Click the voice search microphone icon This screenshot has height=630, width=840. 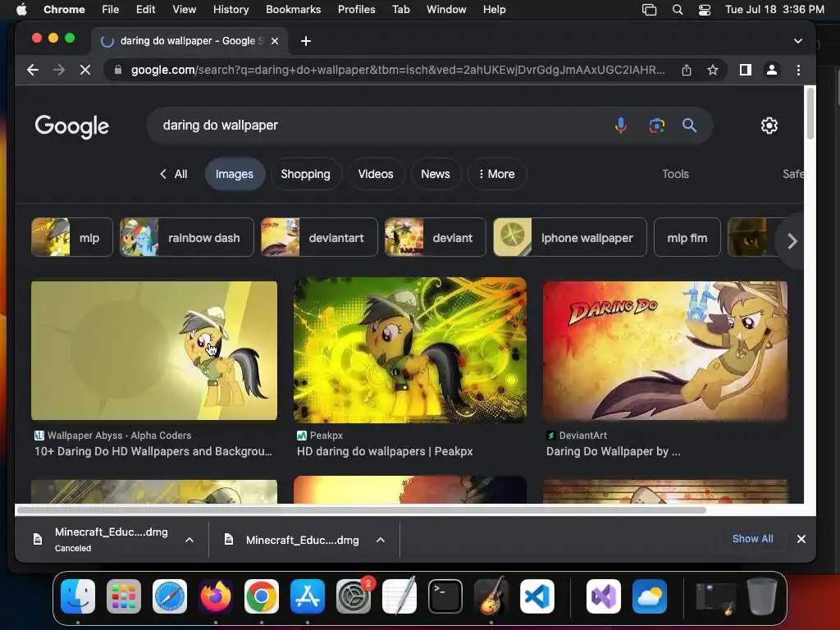click(x=620, y=126)
